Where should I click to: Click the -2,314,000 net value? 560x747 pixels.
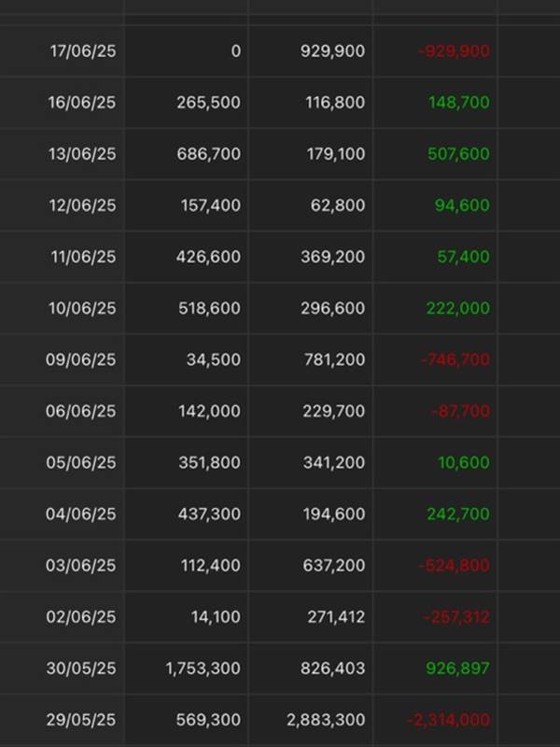coord(448,720)
